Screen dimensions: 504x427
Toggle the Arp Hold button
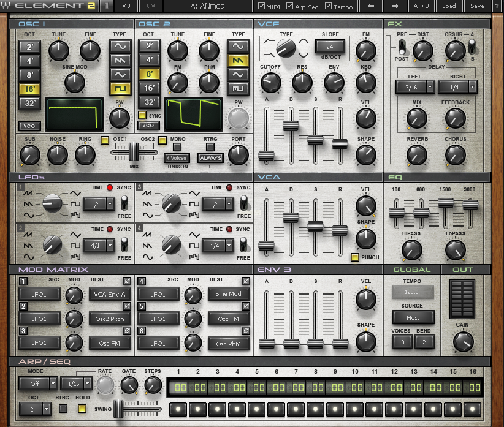tap(82, 409)
